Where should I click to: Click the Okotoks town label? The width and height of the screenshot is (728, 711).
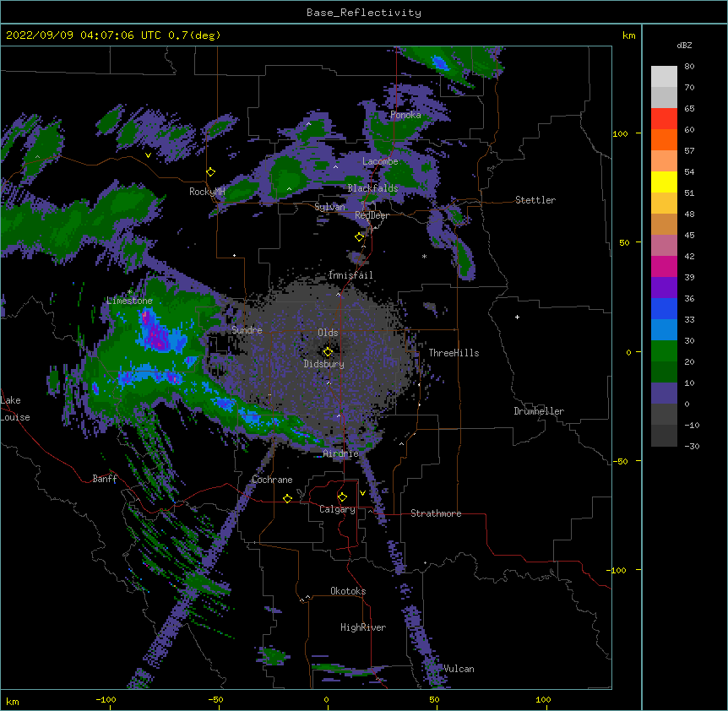tap(348, 591)
